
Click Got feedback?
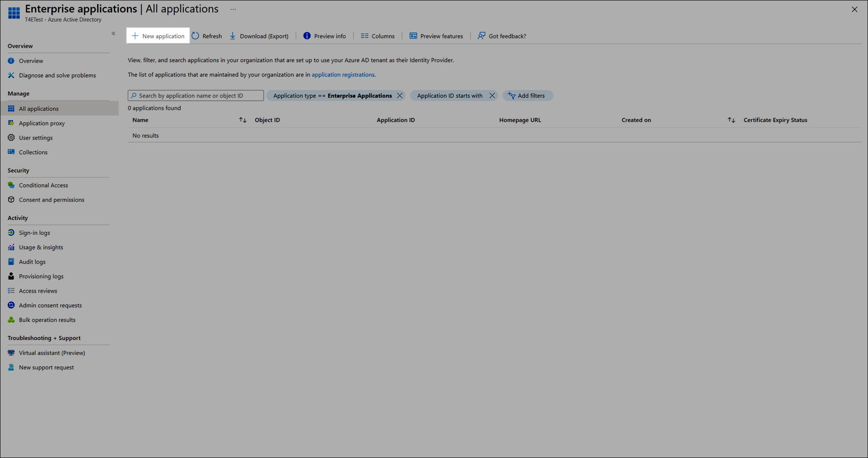pos(502,36)
